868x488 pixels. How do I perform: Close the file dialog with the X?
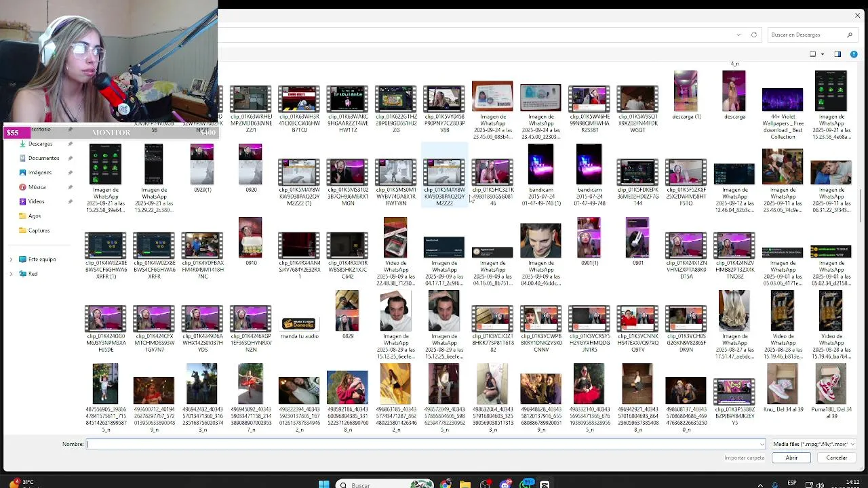click(x=857, y=15)
